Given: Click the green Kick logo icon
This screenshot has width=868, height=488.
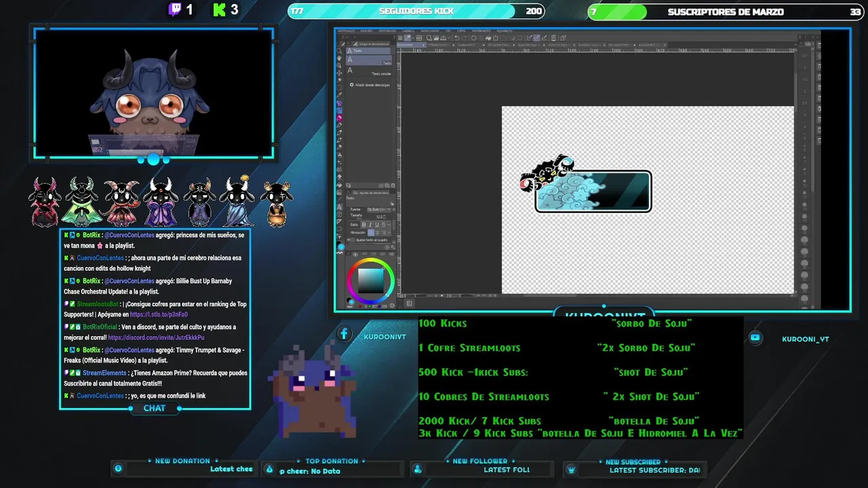Looking at the screenshot, I should pos(219,9).
